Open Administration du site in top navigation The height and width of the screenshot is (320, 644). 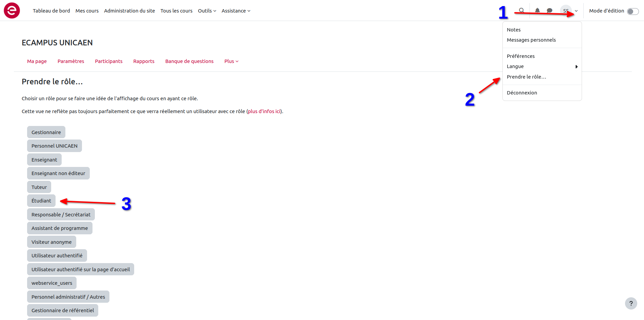click(129, 11)
